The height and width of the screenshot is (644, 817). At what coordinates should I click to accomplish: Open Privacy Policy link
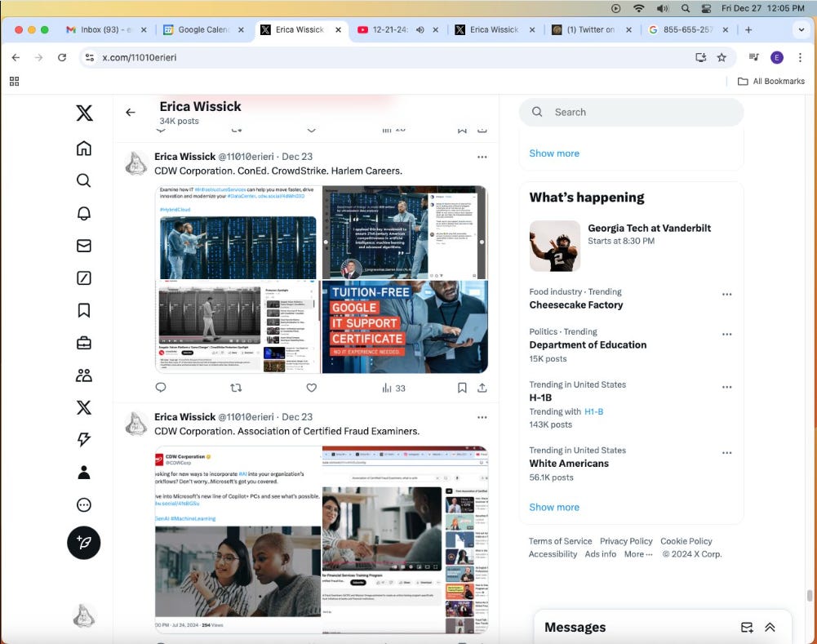[626, 541]
